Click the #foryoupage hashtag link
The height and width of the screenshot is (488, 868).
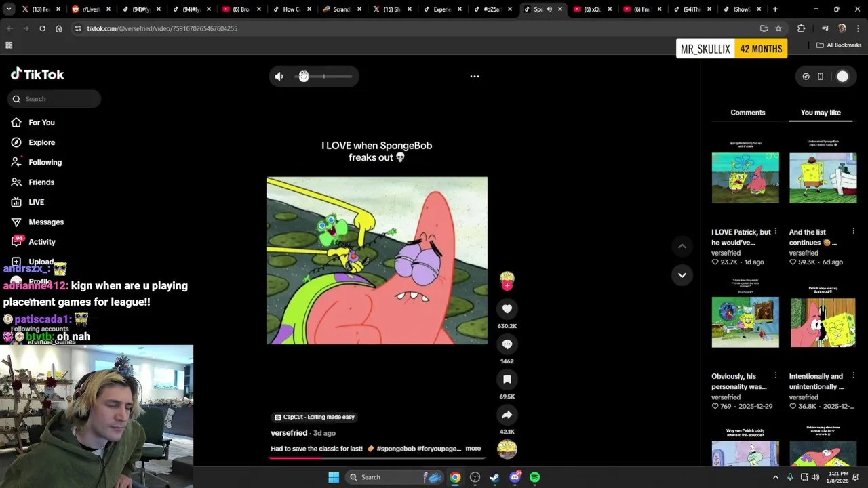(439, 449)
